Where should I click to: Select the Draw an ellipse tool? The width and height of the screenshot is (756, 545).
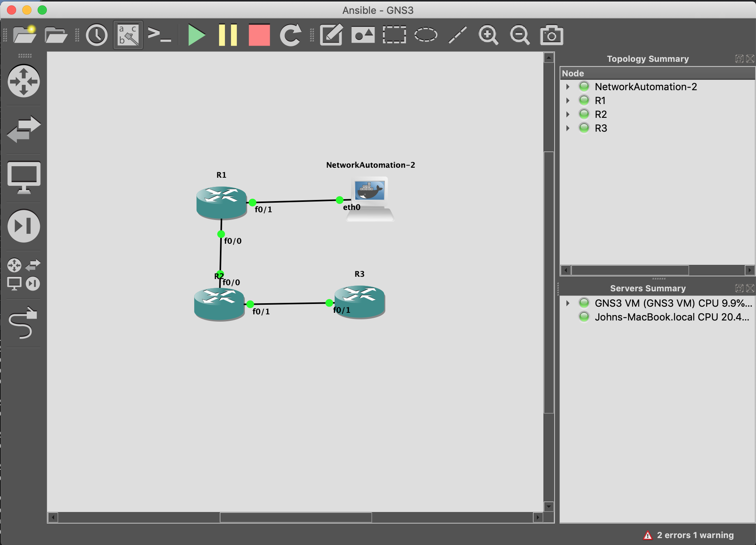tap(426, 35)
